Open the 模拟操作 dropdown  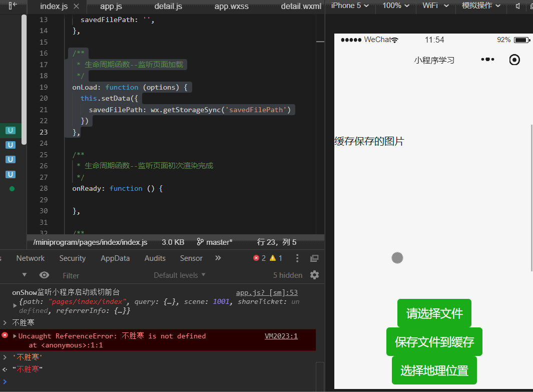481,6
